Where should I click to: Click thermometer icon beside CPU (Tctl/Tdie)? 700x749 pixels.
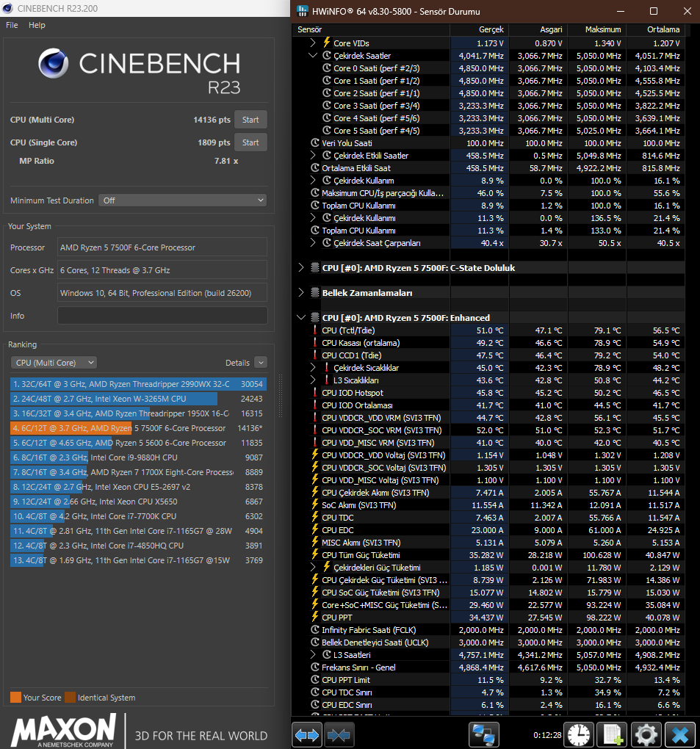(315, 330)
